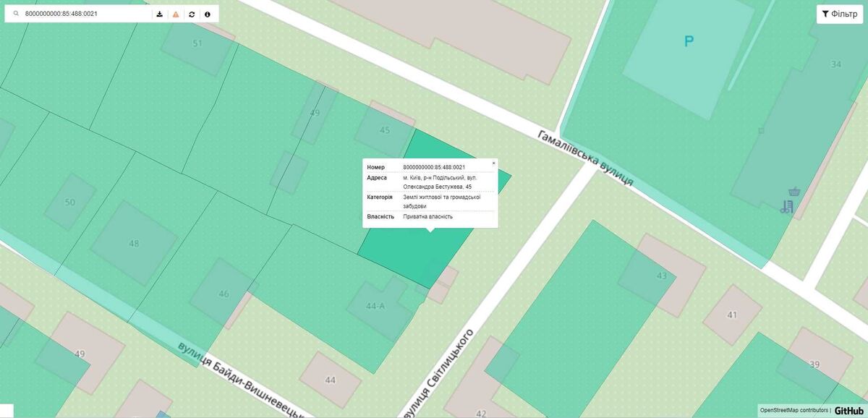The image size is (868, 418).
Task: Click the shopping basket map icon
Action: (794, 192)
